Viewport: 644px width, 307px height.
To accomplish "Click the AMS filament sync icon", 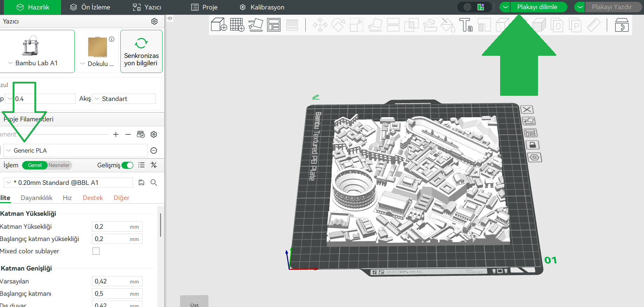I will pyautogui.click(x=141, y=134).
